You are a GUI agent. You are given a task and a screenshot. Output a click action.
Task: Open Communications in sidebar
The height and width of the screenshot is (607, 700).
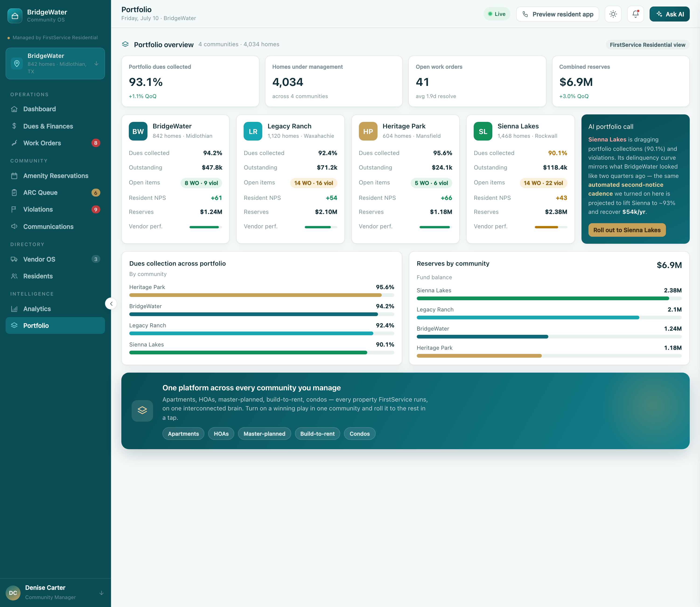point(55,226)
